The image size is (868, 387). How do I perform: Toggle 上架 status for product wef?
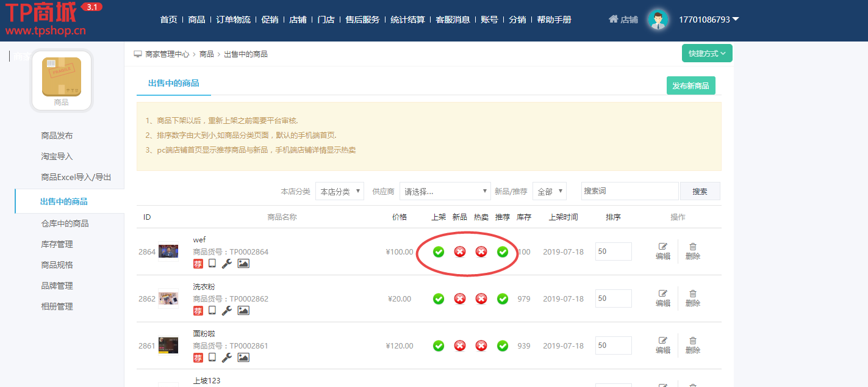coord(439,251)
